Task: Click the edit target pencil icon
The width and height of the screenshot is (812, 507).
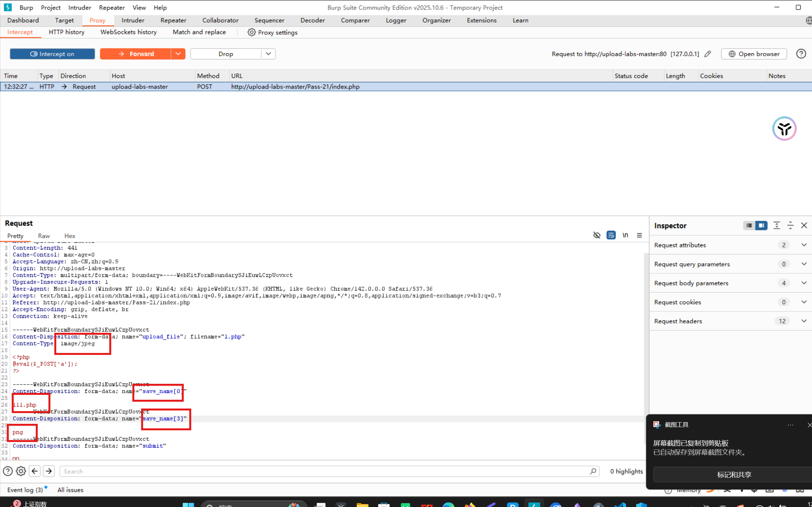Action: [708, 54]
